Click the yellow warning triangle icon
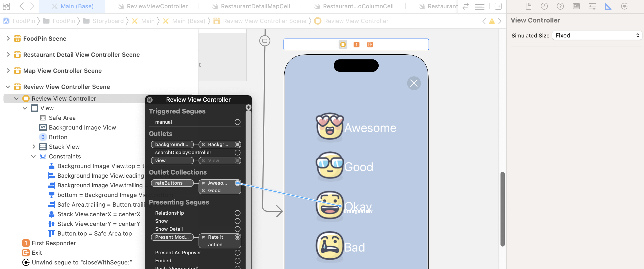644x269 pixels. click(x=492, y=21)
